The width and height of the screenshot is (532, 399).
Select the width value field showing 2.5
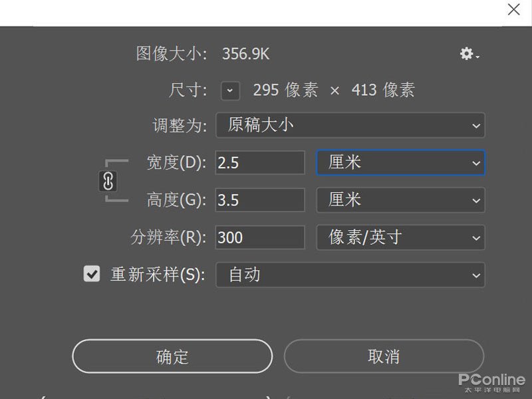pyautogui.click(x=259, y=162)
